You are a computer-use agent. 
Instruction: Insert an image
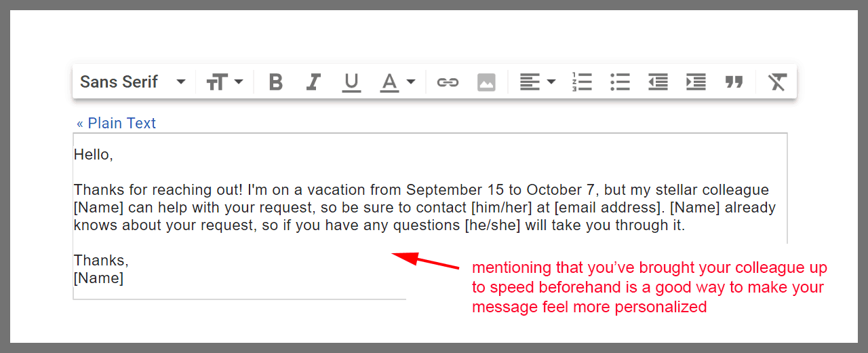tap(486, 82)
